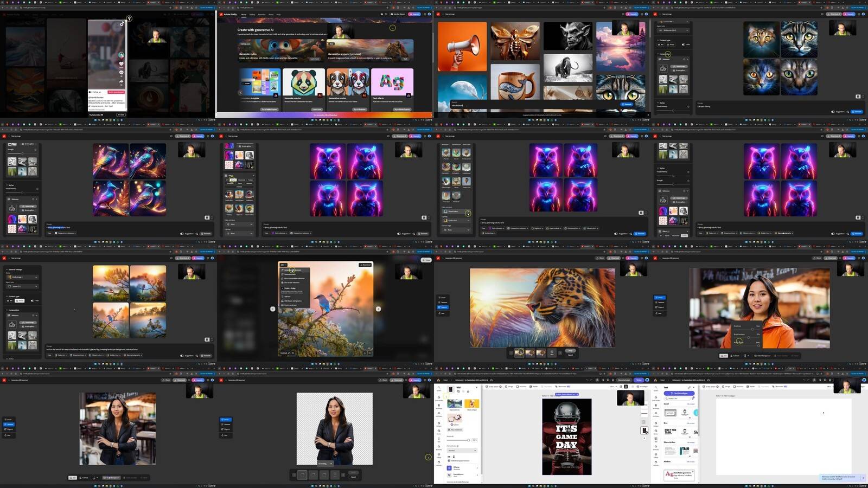Click the carousel left arrow on the Firefly home

pyautogui.click(x=240, y=93)
